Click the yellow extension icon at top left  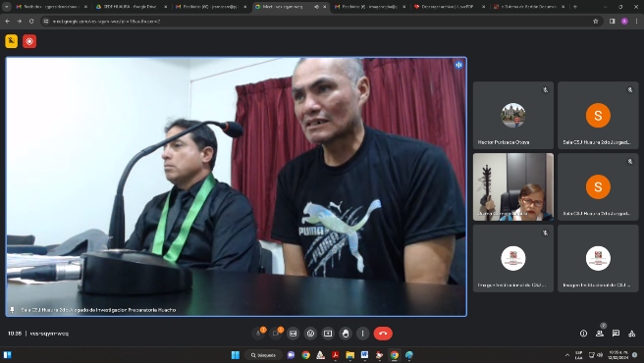pyautogui.click(x=12, y=41)
